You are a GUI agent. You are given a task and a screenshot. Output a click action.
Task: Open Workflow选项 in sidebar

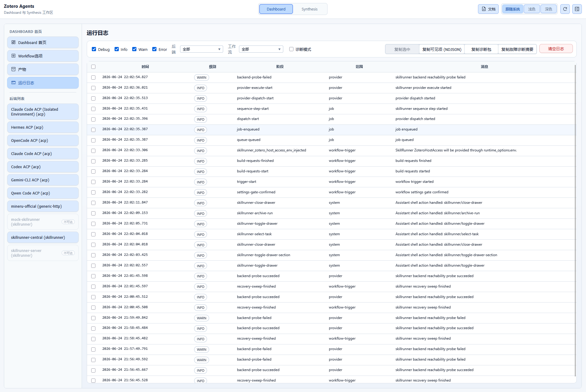43,56
